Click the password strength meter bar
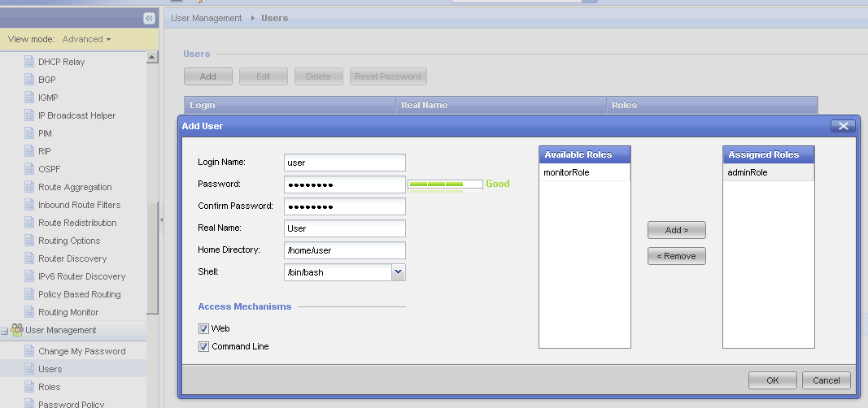 coord(445,184)
